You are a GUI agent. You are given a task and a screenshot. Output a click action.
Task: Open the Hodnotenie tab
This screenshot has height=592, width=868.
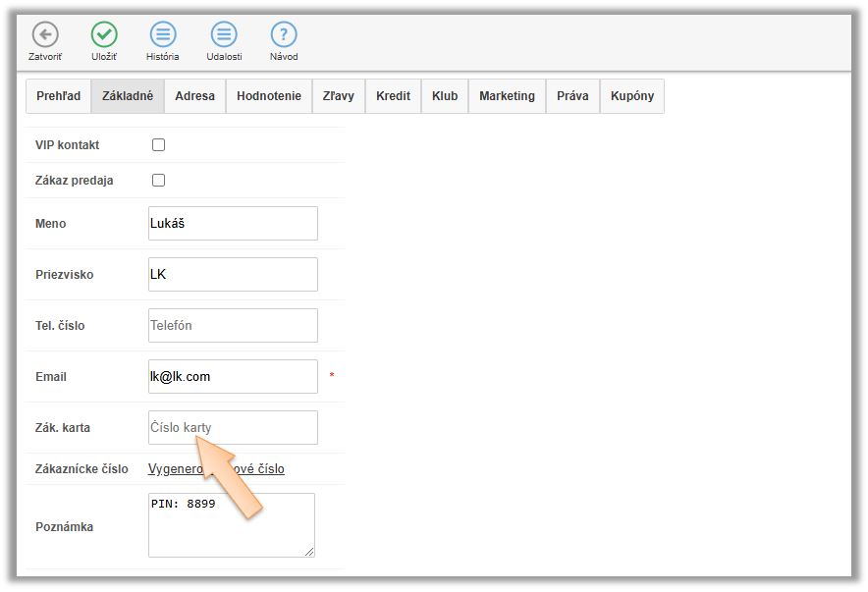click(x=269, y=96)
